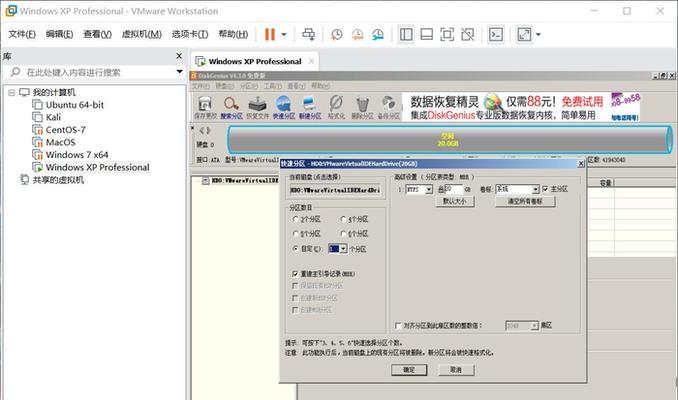The width and height of the screenshot is (678, 400).
Task: Select the 5个分区 radio button
Action: click(296, 234)
